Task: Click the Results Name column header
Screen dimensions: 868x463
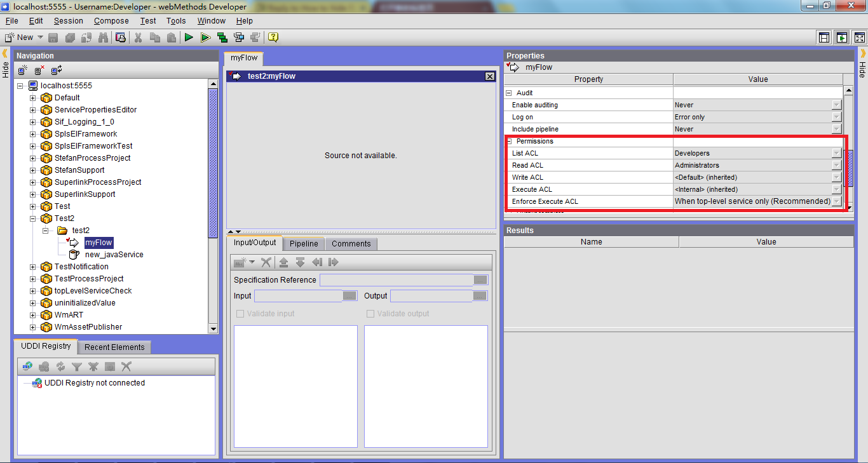Action: [591, 242]
